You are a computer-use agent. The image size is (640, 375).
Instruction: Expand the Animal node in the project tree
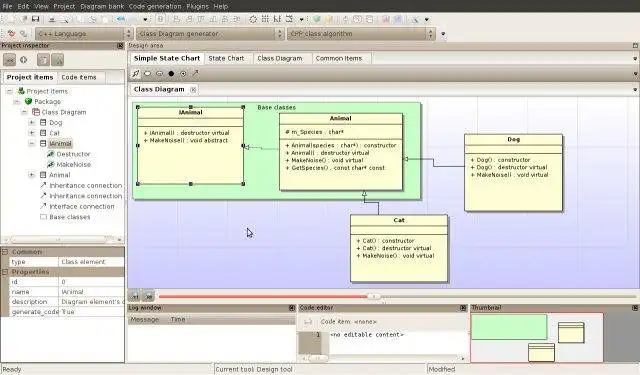[32, 175]
